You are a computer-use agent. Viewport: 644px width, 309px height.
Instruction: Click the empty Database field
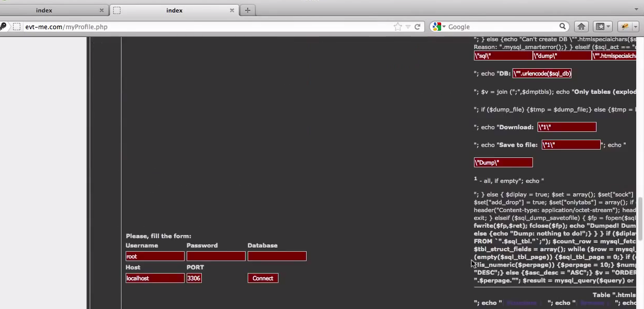pos(277,256)
